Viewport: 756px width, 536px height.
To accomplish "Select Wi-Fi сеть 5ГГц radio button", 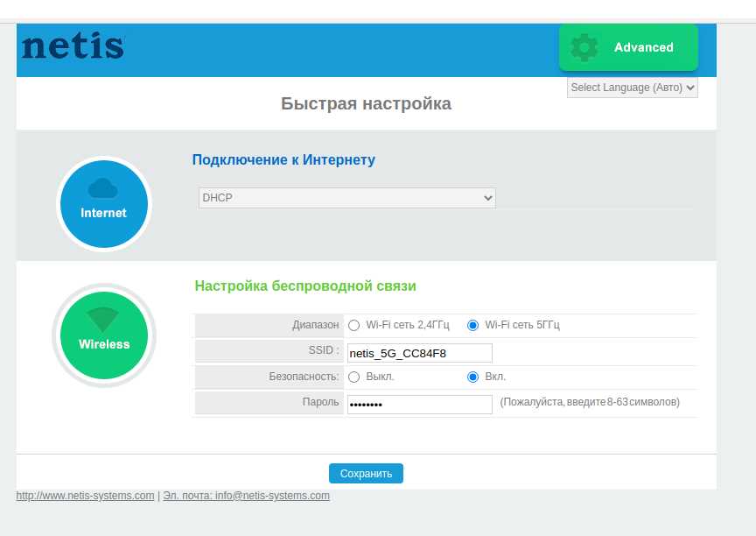I will (x=473, y=325).
